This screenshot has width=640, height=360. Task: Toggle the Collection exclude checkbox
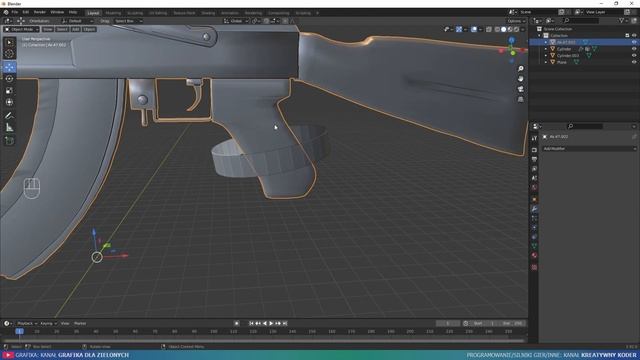pos(627,36)
